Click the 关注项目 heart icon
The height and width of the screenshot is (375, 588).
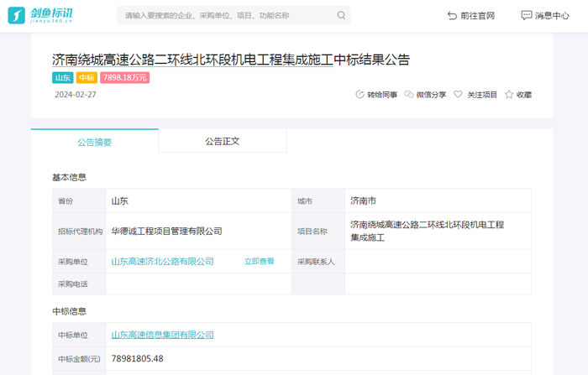pyautogui.click(x=458, y=95)
